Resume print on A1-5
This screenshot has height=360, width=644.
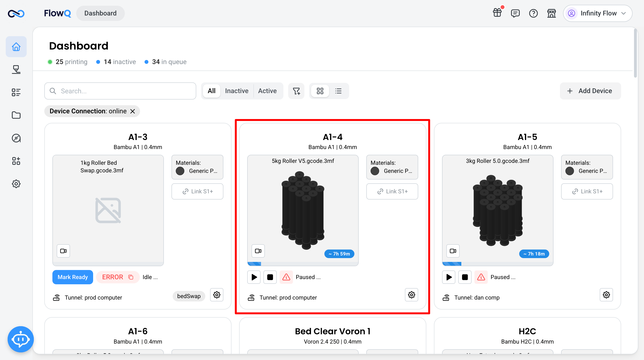[x=449, y=277]
